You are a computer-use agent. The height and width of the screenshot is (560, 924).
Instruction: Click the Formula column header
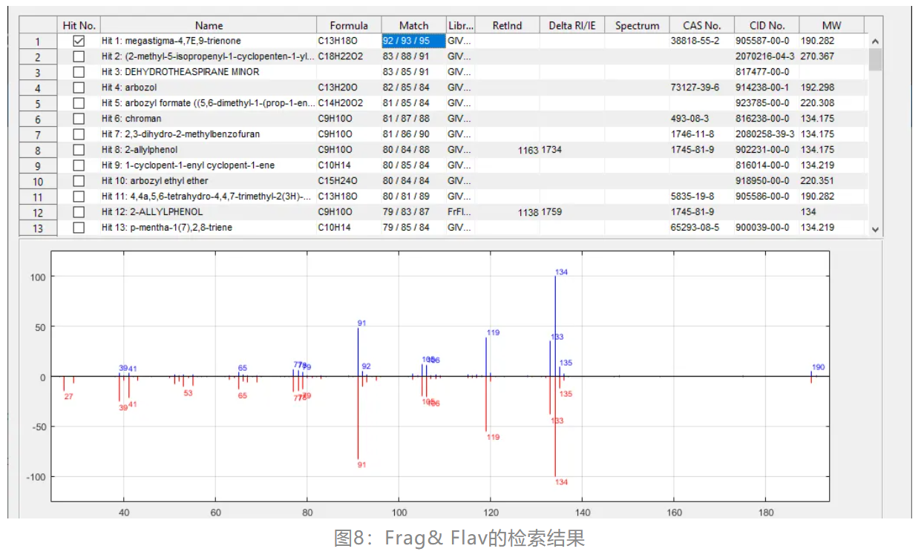click(x=349, y=25)
